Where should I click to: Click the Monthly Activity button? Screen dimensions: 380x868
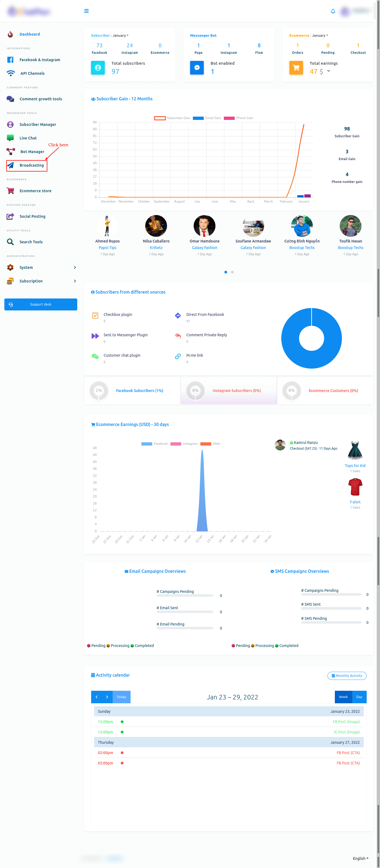(x=347, y=676)
